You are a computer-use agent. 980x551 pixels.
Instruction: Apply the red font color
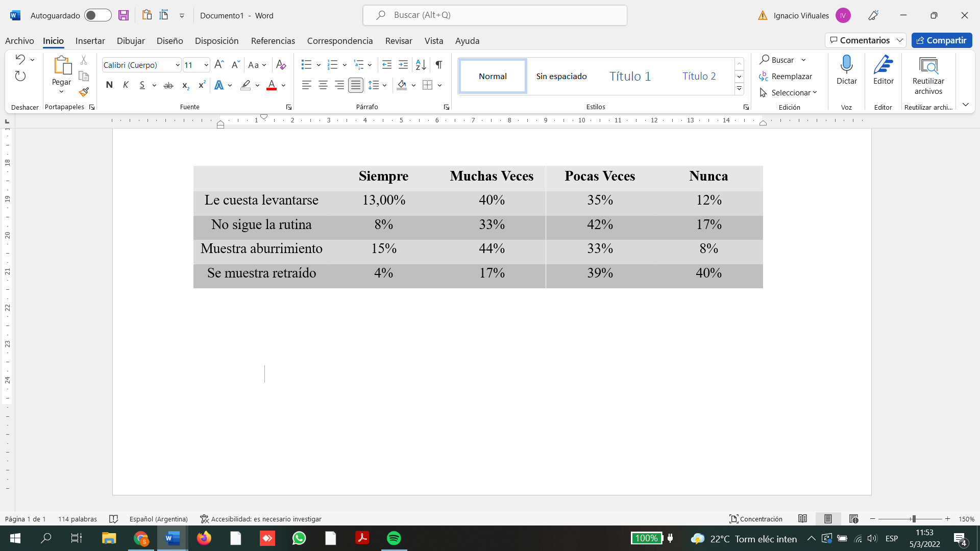tap(272, 85)
